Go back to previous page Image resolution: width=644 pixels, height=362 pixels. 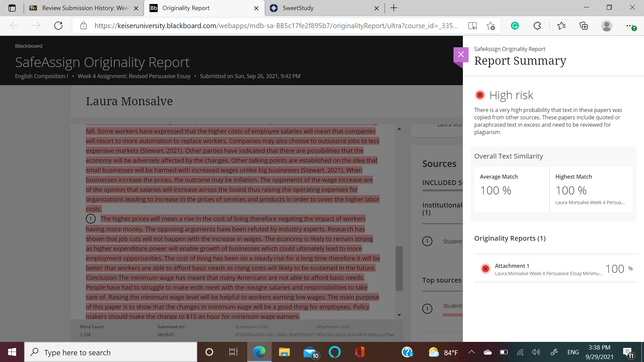pos(14,26)
